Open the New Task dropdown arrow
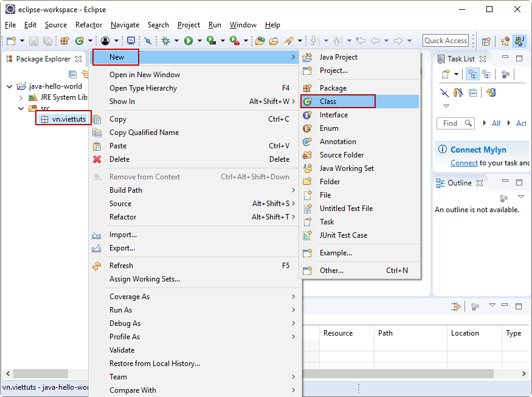 (457, 74)
